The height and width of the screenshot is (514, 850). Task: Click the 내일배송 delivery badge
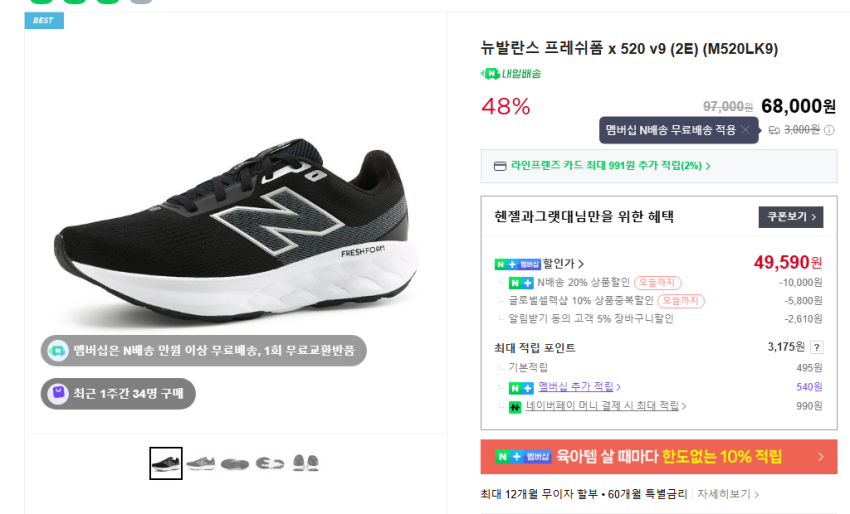[511, 73]
